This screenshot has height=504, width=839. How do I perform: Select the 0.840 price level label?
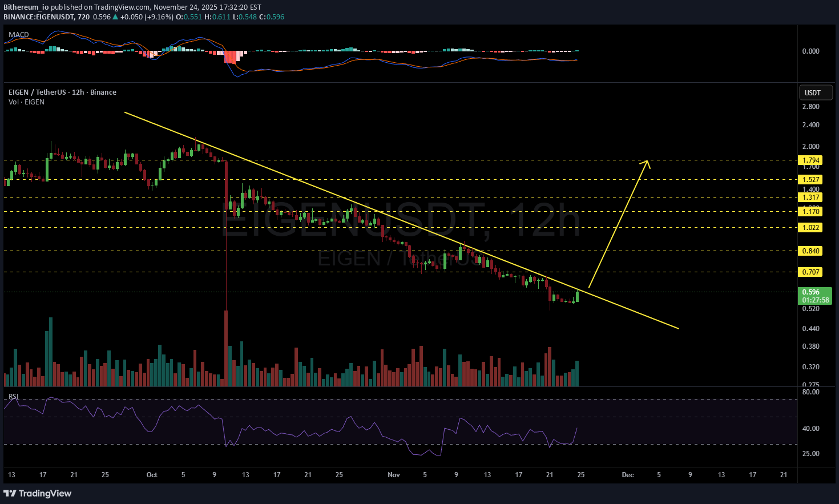click(810, 251)
